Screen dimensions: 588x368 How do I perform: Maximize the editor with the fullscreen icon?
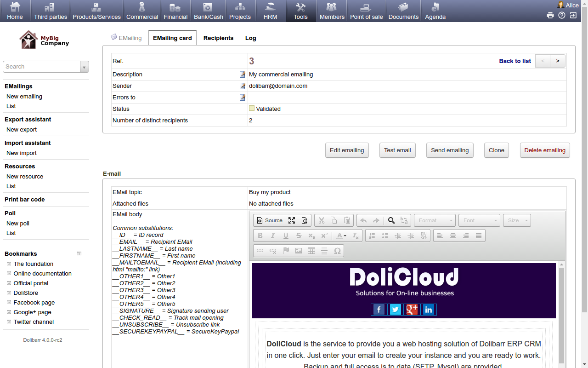[x=291, y=220]
